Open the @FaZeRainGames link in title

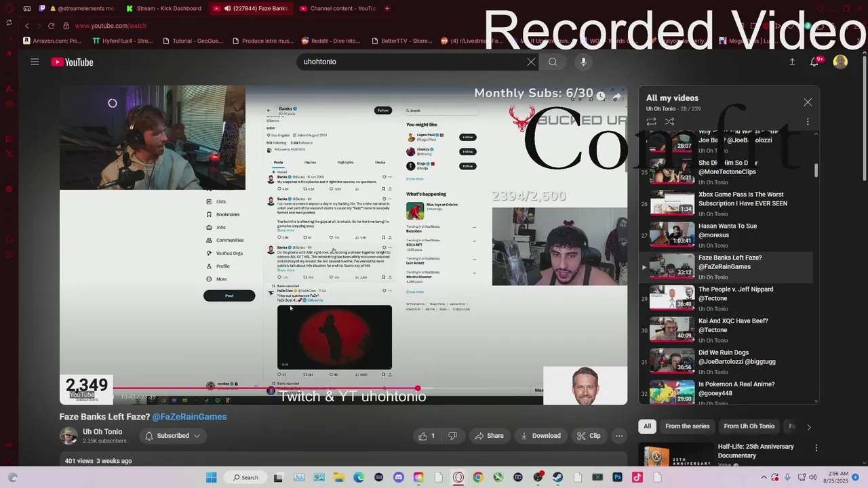click(x=189, y=417)
